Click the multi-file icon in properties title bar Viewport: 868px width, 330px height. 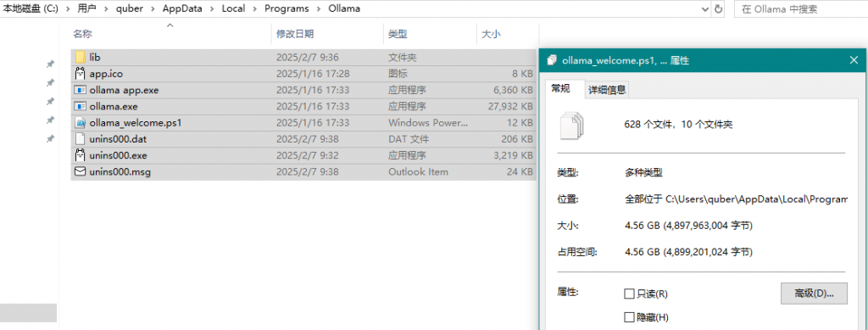point(551,60)
